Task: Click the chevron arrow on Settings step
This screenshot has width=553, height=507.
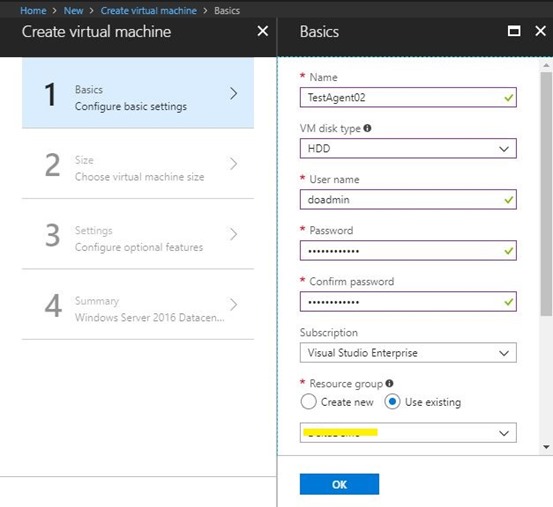Action: (233, 234)
